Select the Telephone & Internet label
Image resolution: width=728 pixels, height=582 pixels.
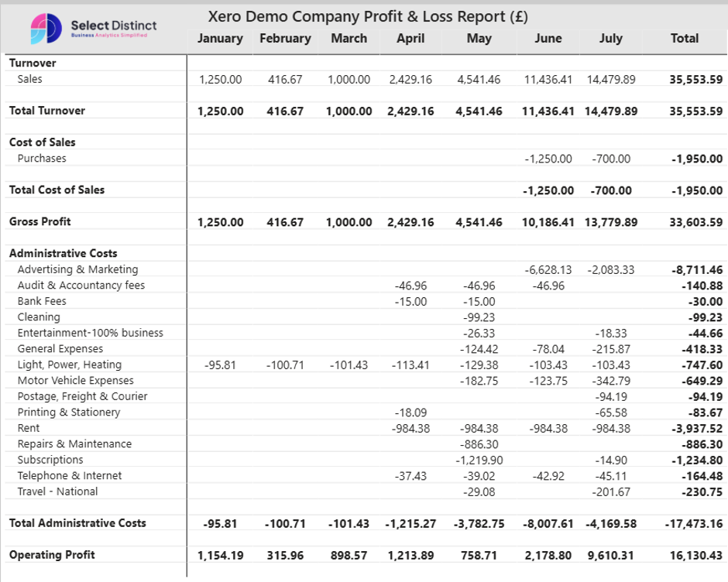click(70, 476)
